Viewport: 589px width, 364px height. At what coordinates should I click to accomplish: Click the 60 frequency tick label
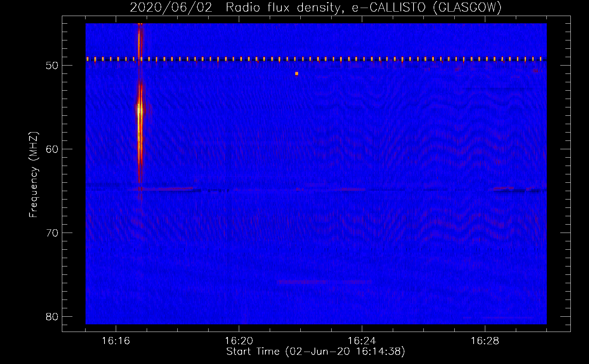click(52, 149)
